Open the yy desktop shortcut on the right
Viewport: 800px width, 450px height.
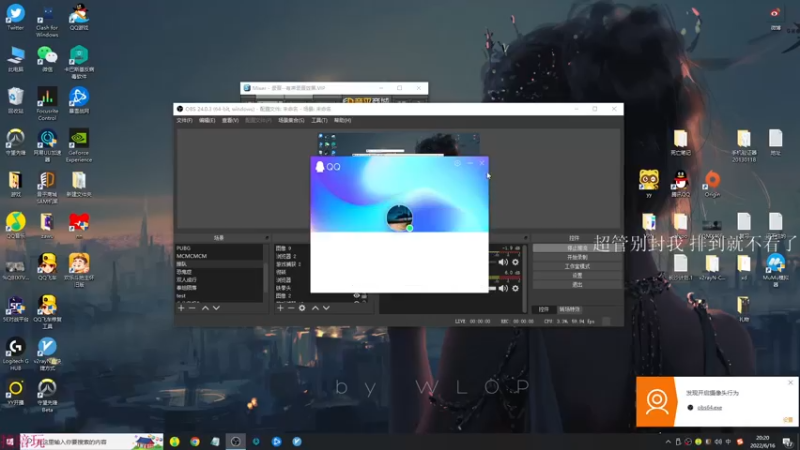(x=648, y=184)
